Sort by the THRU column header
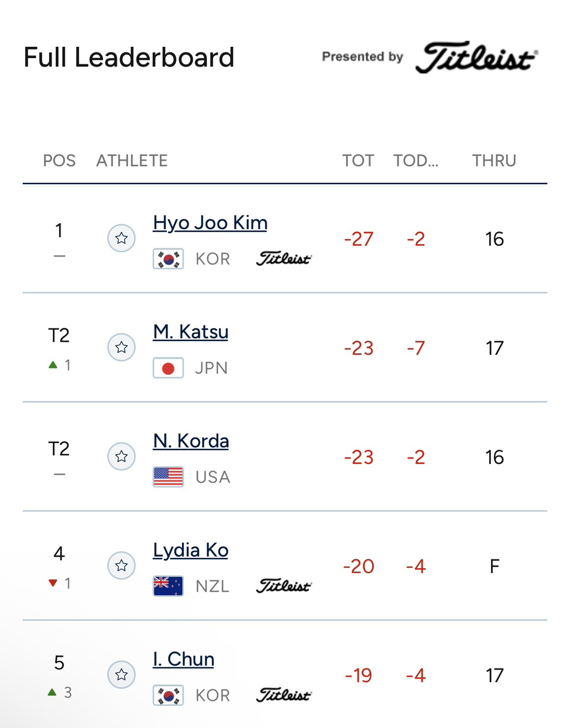The width and height of the screenshot is (570, 728). (494, 160)
